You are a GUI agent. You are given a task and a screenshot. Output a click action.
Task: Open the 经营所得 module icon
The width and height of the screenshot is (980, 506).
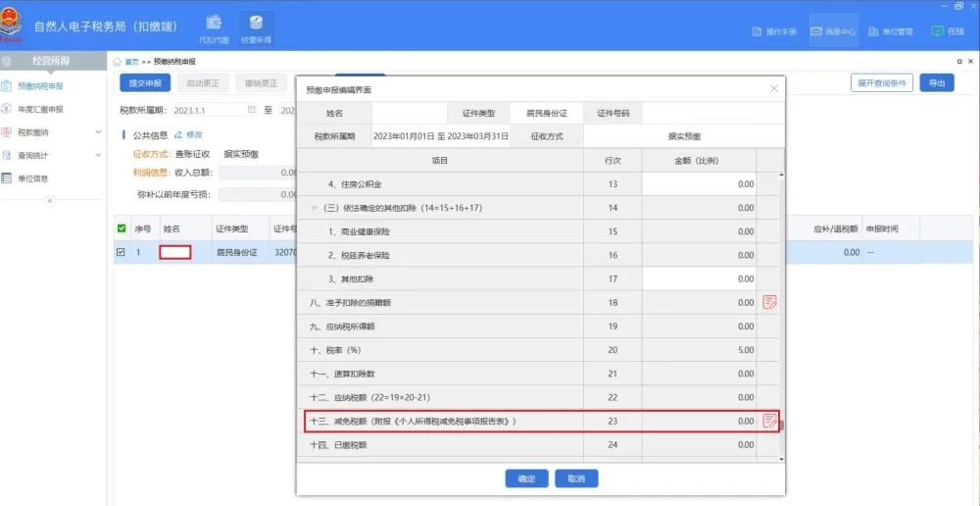click(x=257, y=27)
